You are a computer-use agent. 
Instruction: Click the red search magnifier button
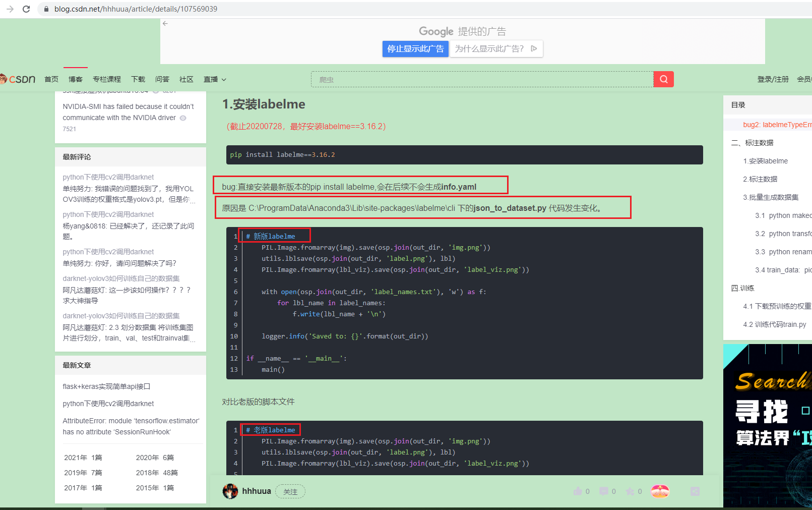[x=663, y=79]
